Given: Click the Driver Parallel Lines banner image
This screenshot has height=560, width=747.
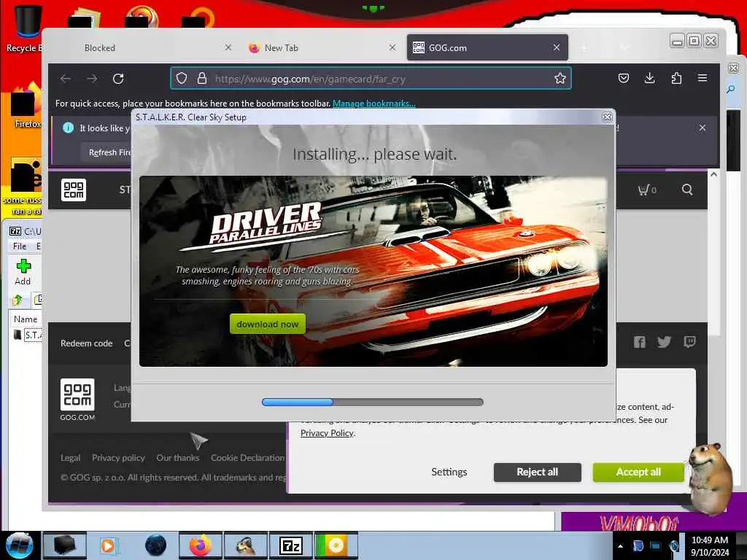Looking at the screenshot, I should [373, 271].
